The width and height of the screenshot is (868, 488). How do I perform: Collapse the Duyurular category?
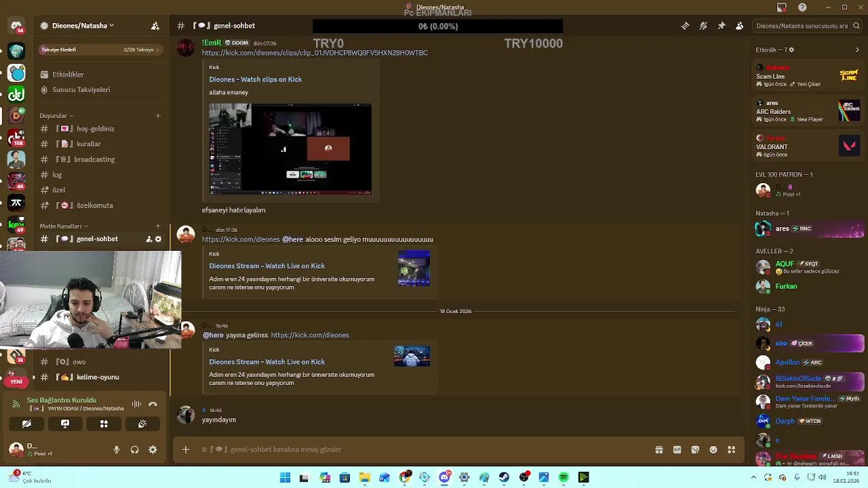coord(57,116)
